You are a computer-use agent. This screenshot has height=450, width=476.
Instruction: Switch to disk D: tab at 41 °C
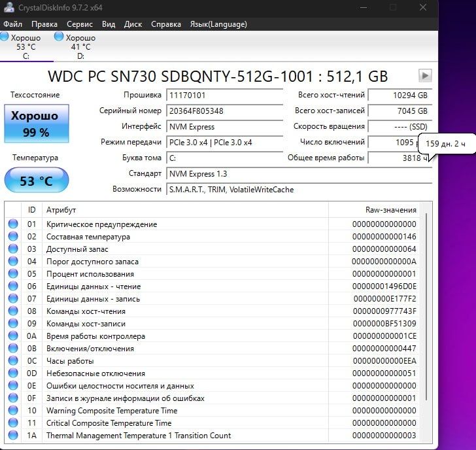(76, 46)
